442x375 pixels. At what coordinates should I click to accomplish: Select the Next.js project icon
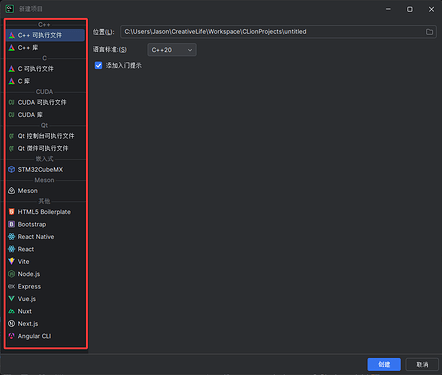[12, 324]
